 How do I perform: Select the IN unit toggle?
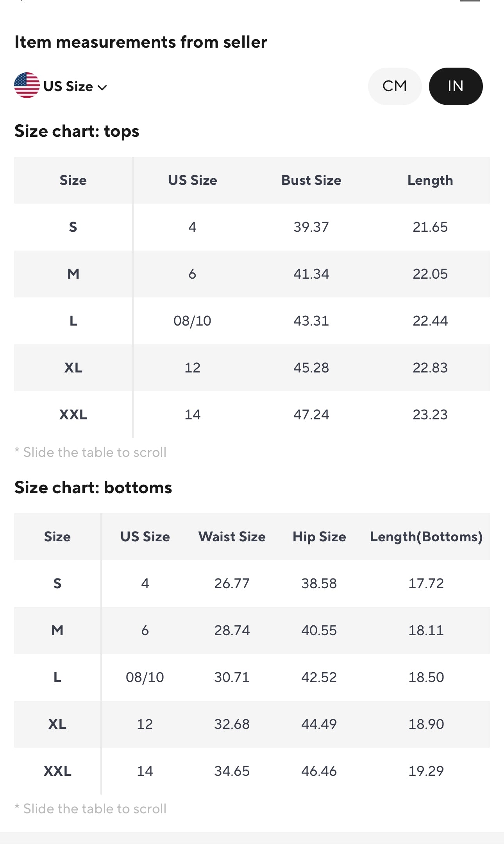coord(455,86)
